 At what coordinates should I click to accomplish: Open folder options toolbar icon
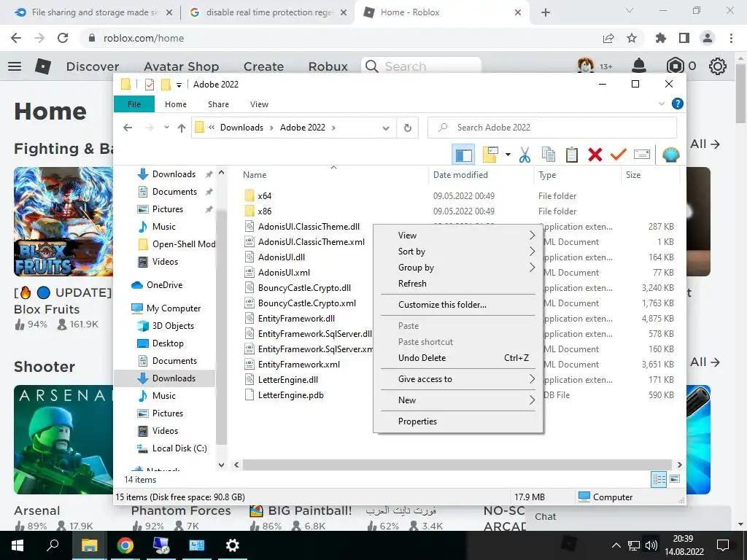click(x=490, y=155)
